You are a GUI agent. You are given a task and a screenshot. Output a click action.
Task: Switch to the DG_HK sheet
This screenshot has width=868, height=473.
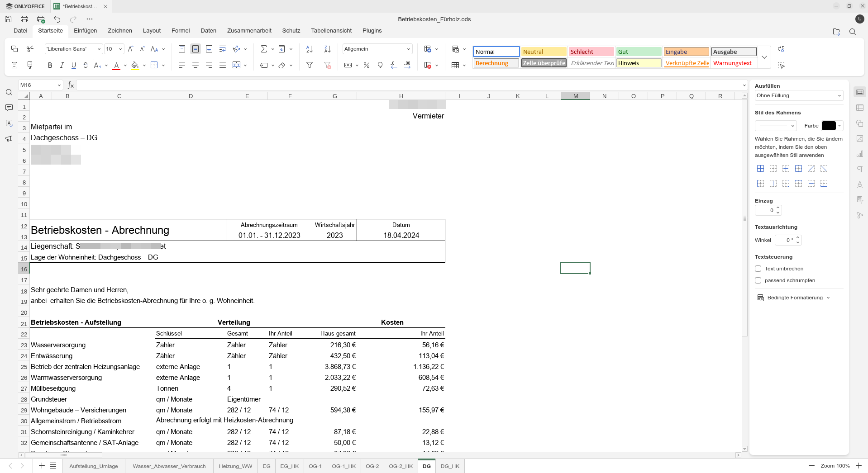[450, 466]
